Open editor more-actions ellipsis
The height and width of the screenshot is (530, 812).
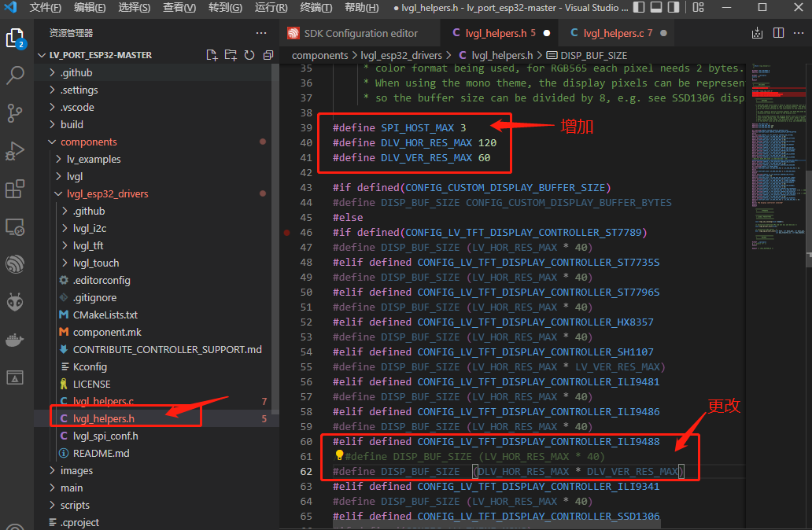(x=799, y=33)
